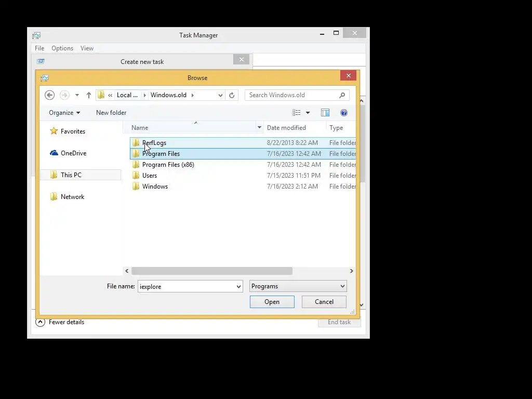Show hidden breadcrumb path chevrons
The height and width of the screenshot is (399, 532).
tap(110, 96)
